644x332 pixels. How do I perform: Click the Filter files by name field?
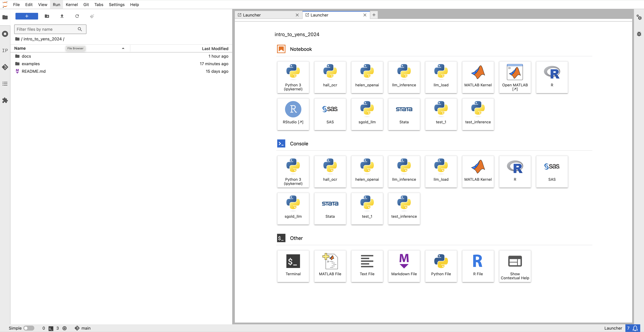(46, 29)
